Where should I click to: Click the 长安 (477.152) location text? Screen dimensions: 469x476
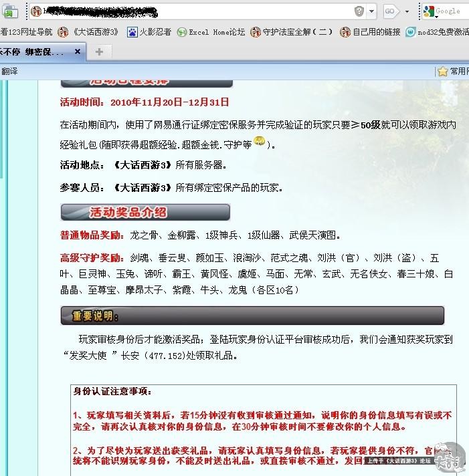[x=153, y=356]
